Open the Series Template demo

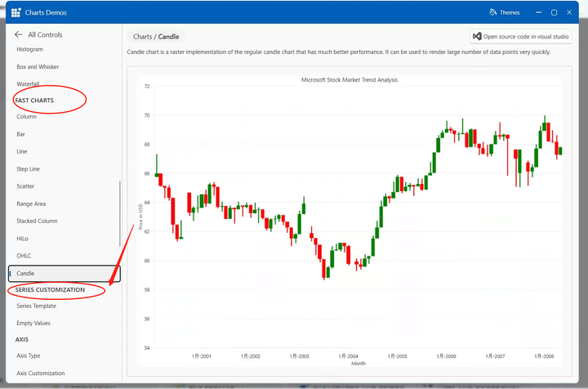point(37,306)
